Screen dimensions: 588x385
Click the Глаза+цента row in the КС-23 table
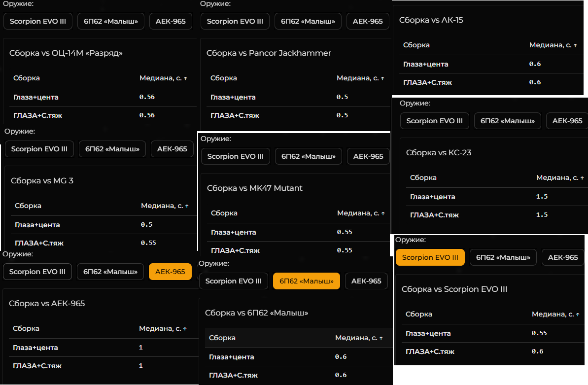click(x=497, y=197)
